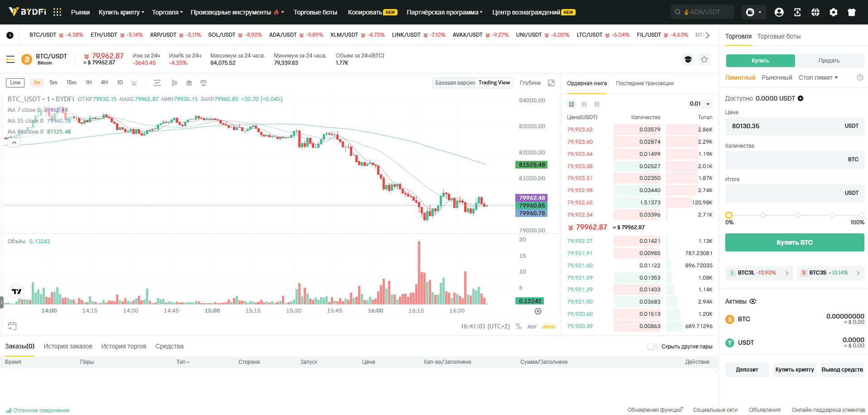Open the pair list hamburger icon
Viewport: 868px width, 415px height.
point(10,59)
